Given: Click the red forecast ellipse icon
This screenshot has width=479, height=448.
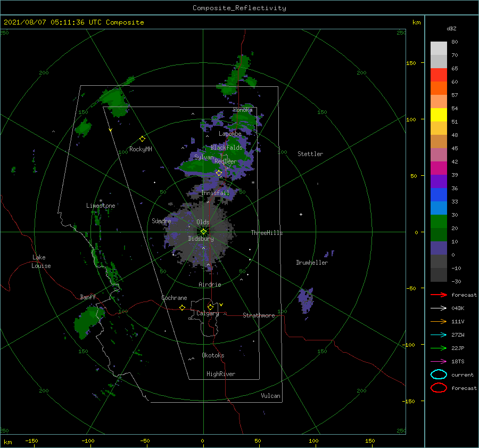Looking at the screenshot, I should [439, 388].
